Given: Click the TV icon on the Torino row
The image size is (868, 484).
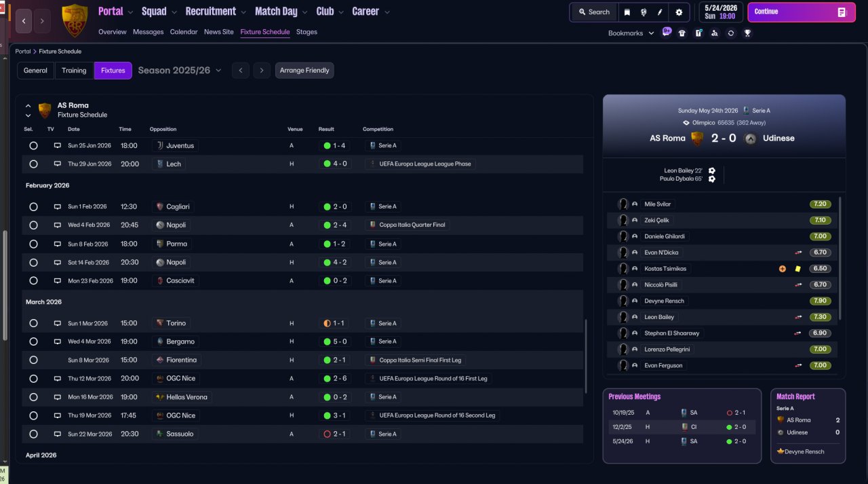Looking at the screenshot, I should click(x=58, y=323).
